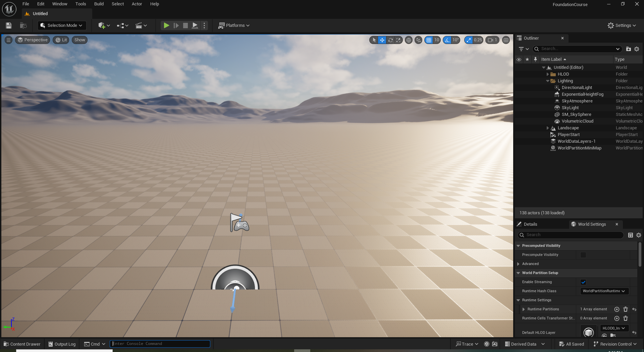Select the VolumetricCloud actor in Outliner
The height and width of the screenshot is (352, 644).
pos(578,121)
